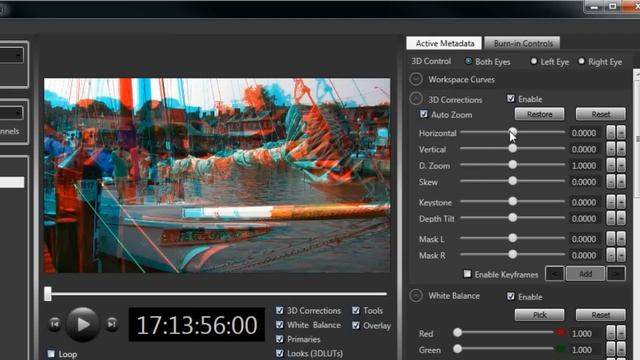Image resolution: width=640 pixels, height=360 pixels.
Task: Decrement the Green value stepper
Action: coord(611,349)
